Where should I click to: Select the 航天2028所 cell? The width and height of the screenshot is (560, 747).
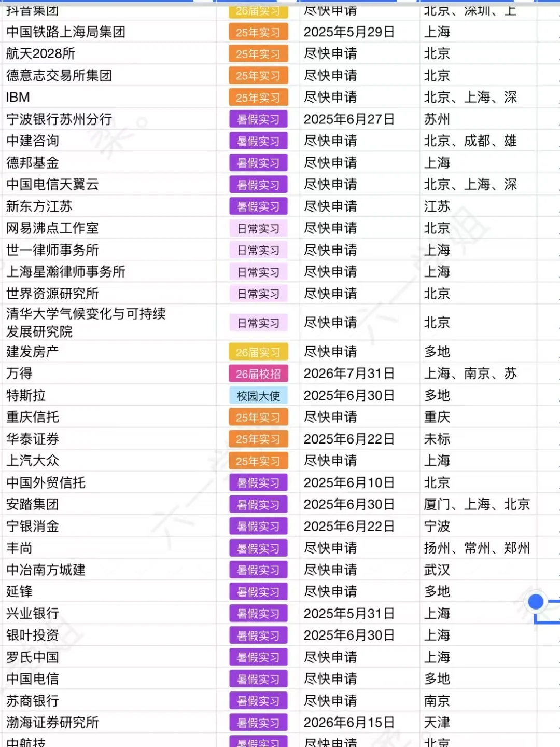pyautogui.click(x=109, y=54)
